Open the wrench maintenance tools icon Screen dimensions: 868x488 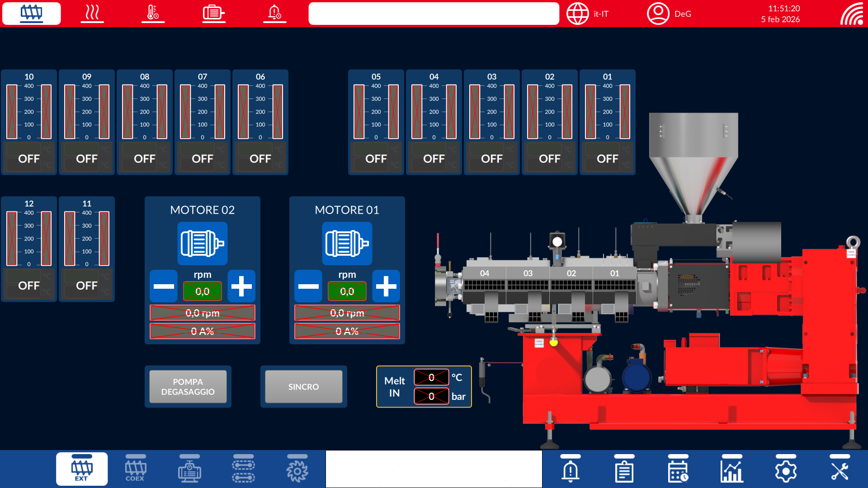click(x=840, y=470)
